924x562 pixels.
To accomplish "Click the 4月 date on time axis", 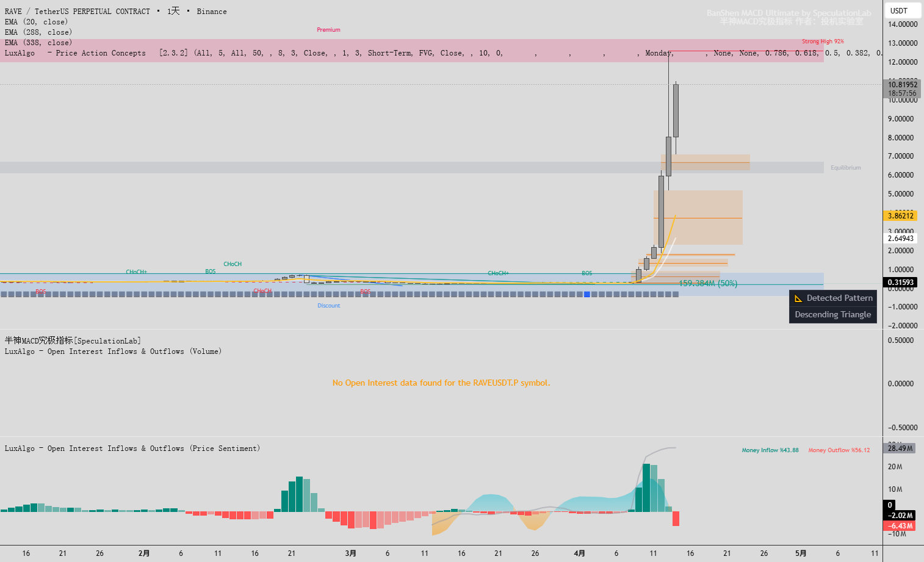I will point(579,553).
